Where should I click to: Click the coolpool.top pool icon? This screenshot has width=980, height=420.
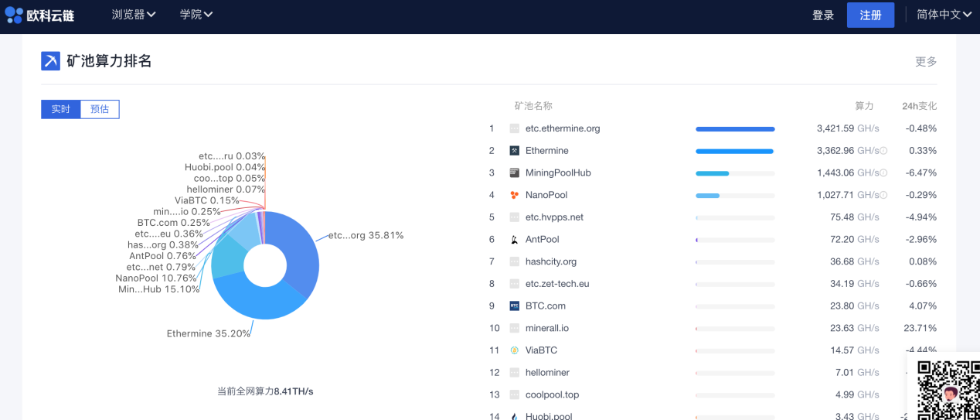[515, 394]
